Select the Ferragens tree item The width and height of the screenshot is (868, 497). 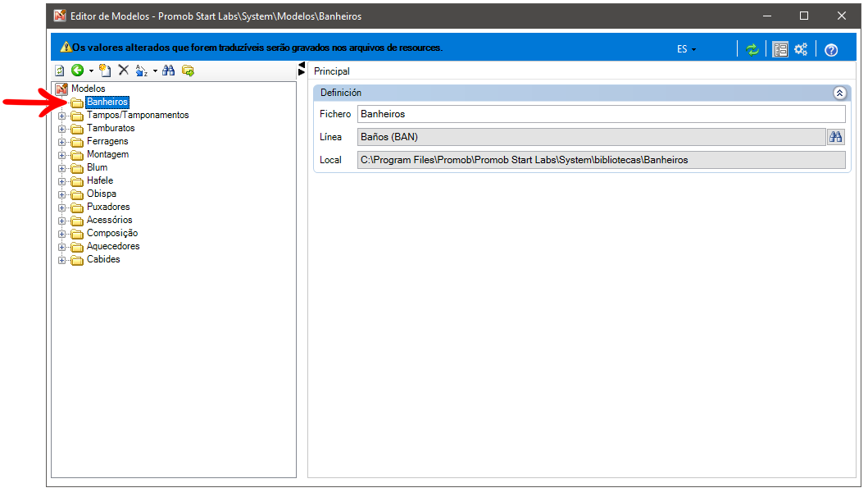pos(107,141)
